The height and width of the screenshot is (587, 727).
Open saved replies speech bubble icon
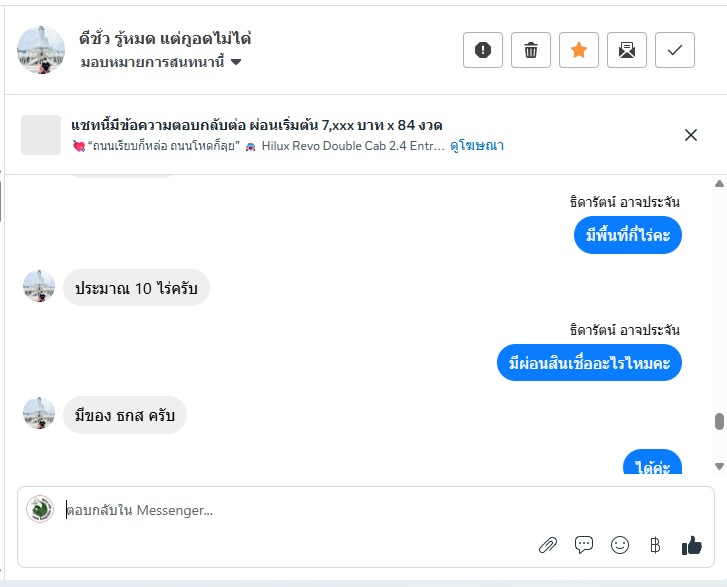click(584, 545)
